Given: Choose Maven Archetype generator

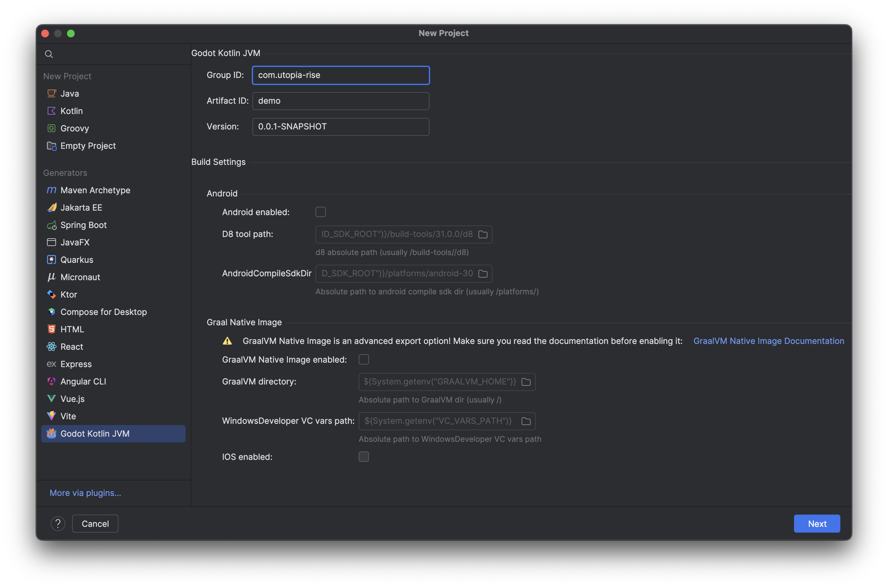Looking at the screenshot, I should (x=113, y=190).
